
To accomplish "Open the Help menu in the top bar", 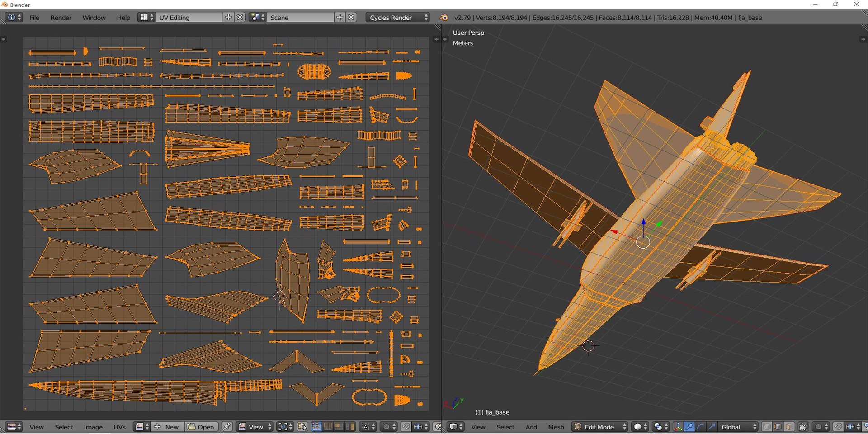I will [123, 18].
